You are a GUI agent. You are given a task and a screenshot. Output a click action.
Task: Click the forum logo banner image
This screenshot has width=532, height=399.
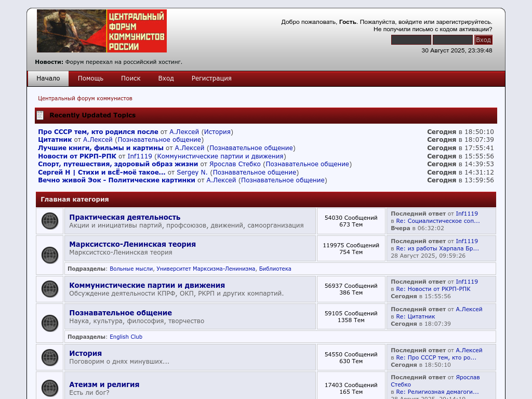point(102,31)
